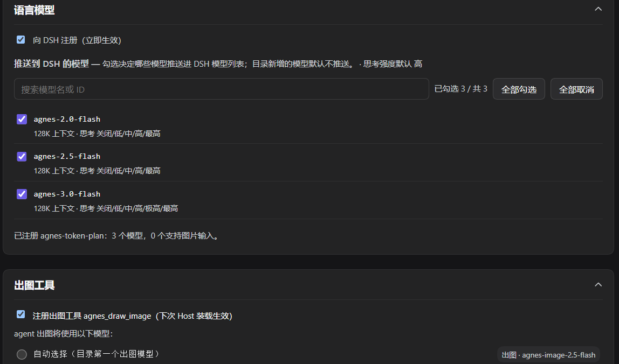This screenshot has height=364, width=619.
Task: Click the agnes-2.0-flash model name
Action: pos(67,119)
